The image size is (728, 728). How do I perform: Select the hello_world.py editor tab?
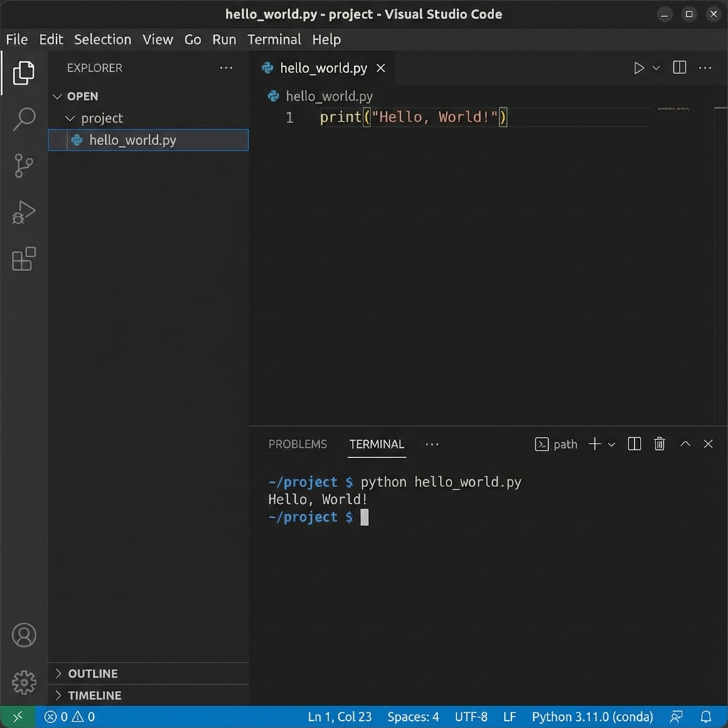tap(322, 68)
